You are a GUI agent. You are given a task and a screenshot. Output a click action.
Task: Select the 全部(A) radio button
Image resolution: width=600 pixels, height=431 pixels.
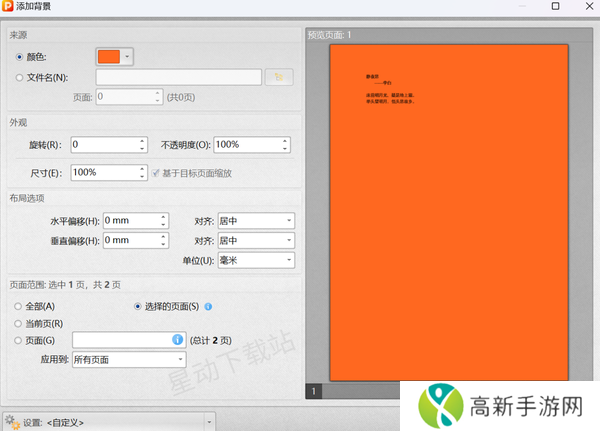(18, 306)
